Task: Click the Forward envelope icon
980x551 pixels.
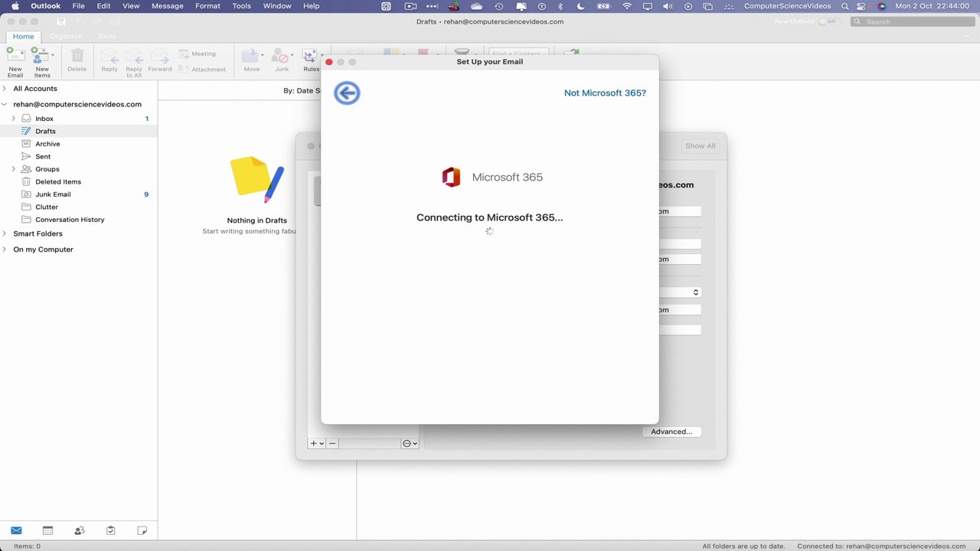Action: 159,56
